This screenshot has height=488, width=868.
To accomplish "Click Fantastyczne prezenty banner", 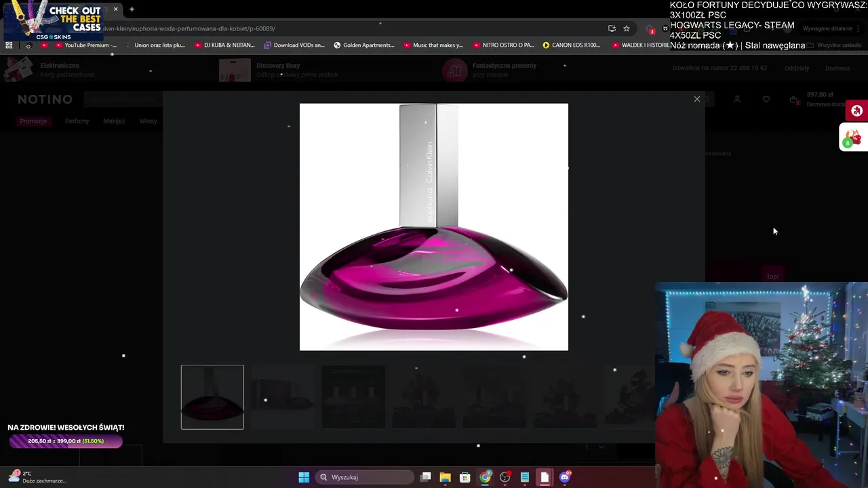I will coord(490,70).
